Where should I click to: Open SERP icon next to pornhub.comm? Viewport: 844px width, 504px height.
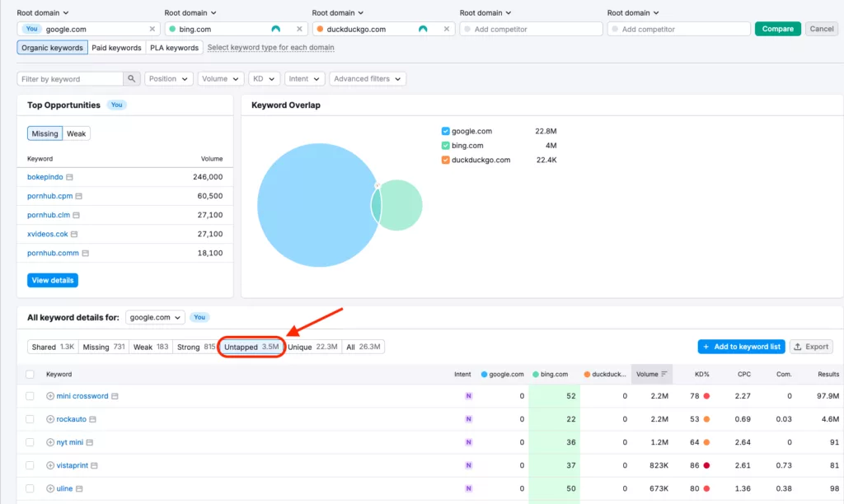[85, 253]
